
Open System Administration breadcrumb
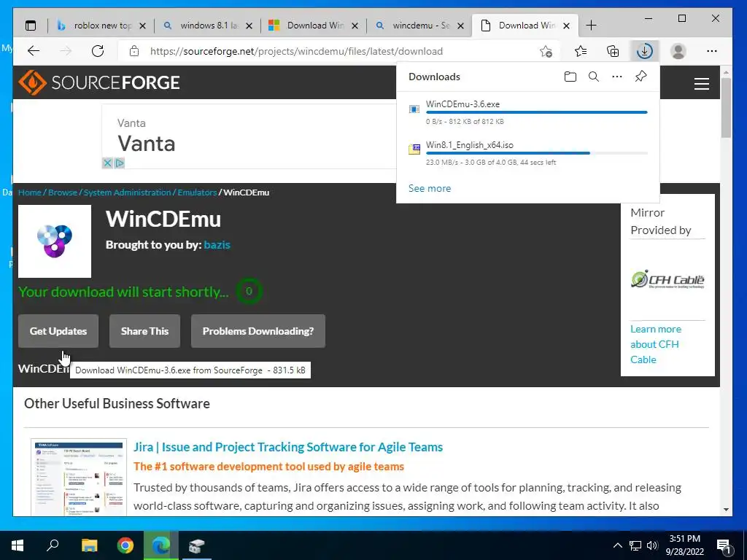pyautogui.click(x=127, y=192)
